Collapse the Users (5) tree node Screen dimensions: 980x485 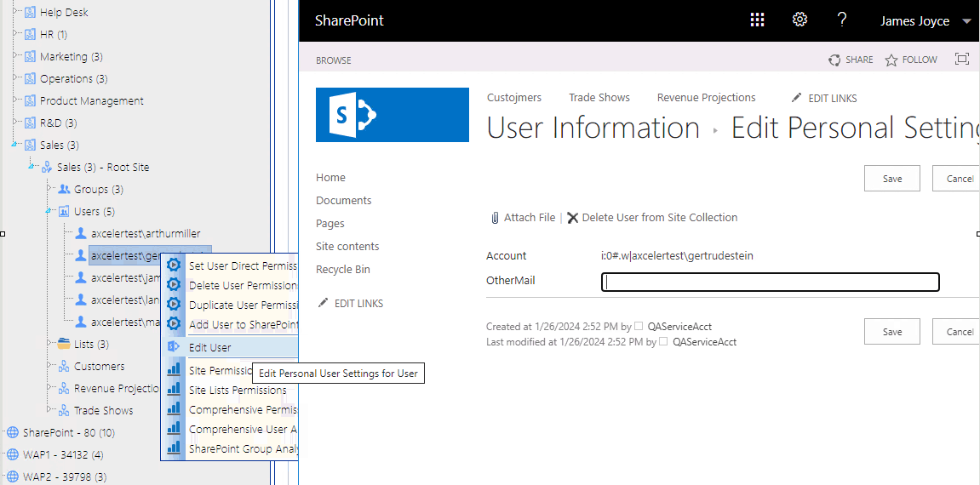tap(49, 211)
